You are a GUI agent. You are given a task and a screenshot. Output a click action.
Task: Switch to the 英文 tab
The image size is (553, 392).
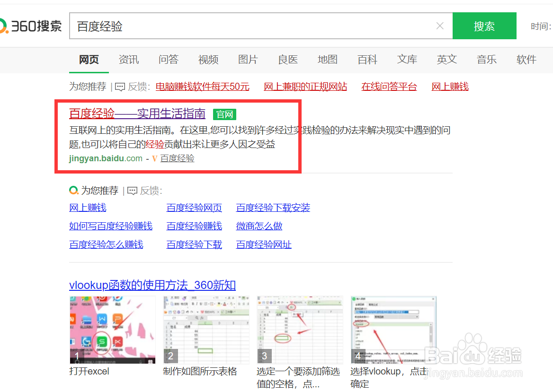tap(447, 60)
